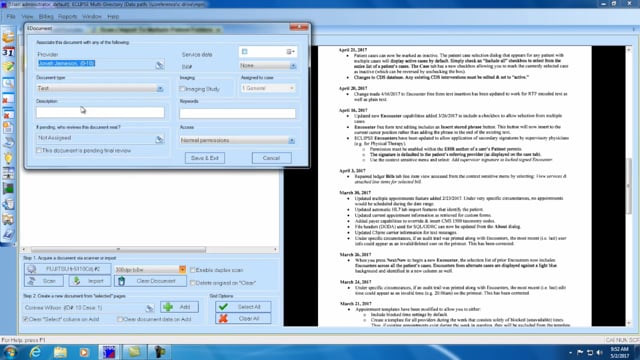640x360 pixels.
Task: Enable the Imaging Study checkbox
Action: tap(182, 89)
